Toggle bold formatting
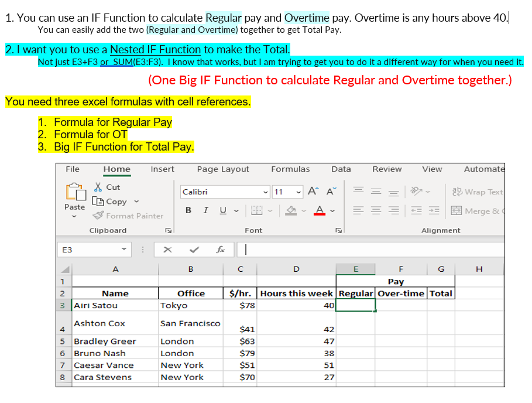532x403 pixels. (188, 210)
